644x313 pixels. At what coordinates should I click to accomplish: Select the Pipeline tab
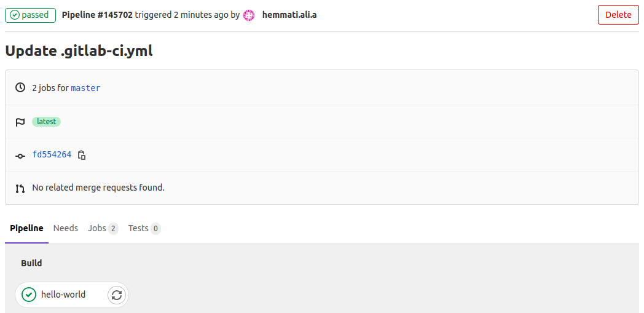pyautogui.click(x=26, y=228)
